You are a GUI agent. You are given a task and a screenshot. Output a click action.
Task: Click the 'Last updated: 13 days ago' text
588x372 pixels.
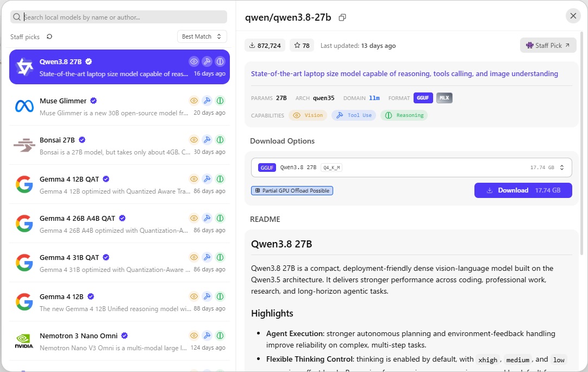click(x=358, y=46)
